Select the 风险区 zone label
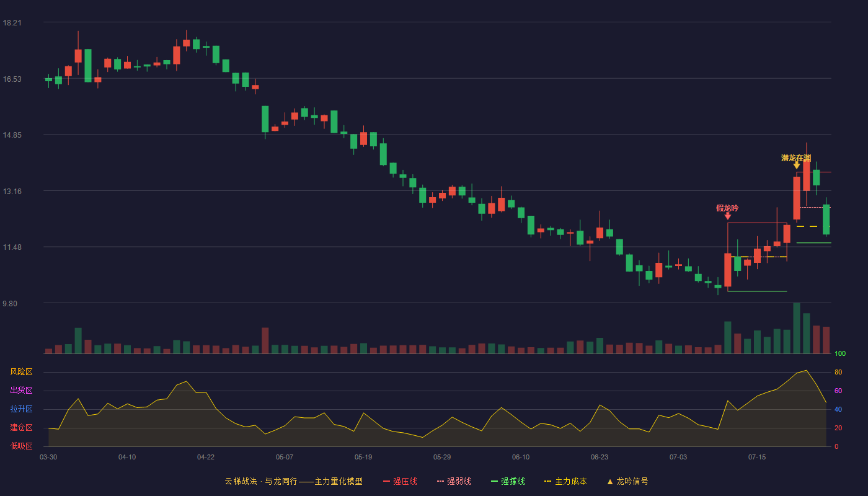The width and height of the screenshot is (868, 496). click(21, 372)
